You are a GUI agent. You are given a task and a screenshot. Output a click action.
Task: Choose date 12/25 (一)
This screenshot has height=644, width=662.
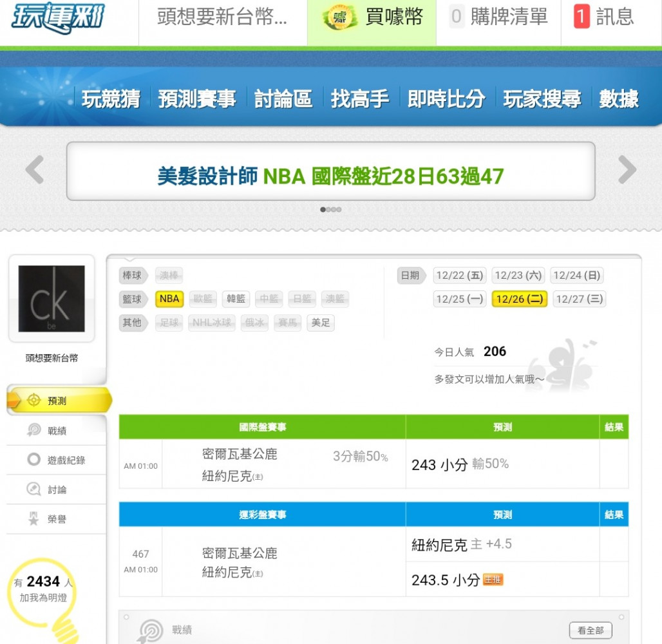(x=460, y=299)
